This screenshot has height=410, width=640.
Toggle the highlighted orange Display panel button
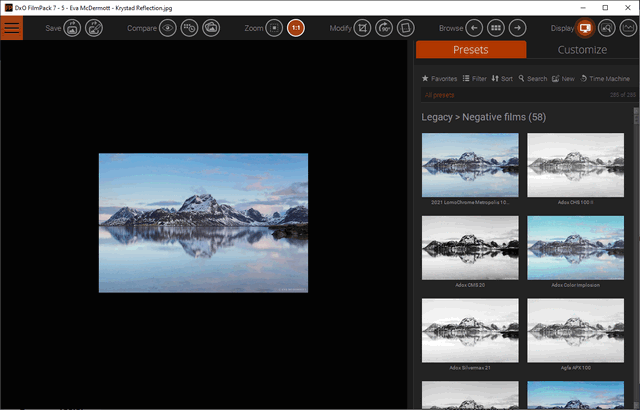click(x=585, y=27)
